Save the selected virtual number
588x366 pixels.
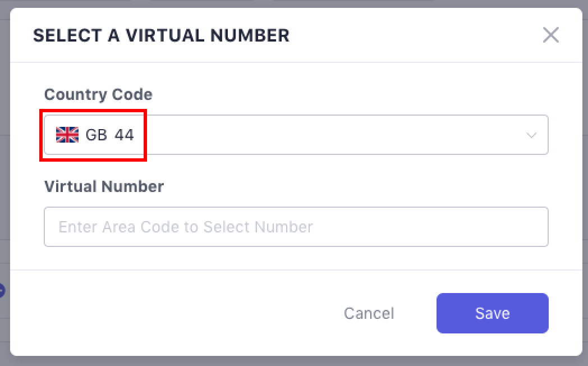(x=492, y=313)
